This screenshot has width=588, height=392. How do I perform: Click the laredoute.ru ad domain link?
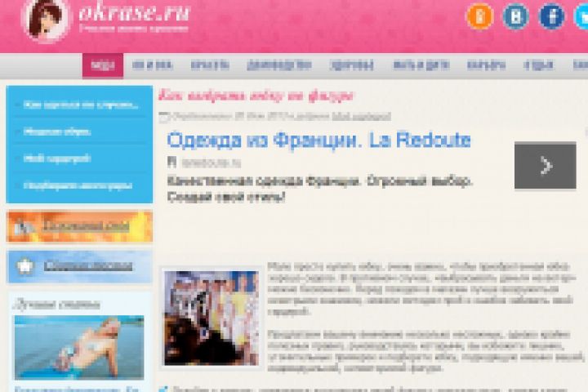pyautogui.click(x=212, y=163)
